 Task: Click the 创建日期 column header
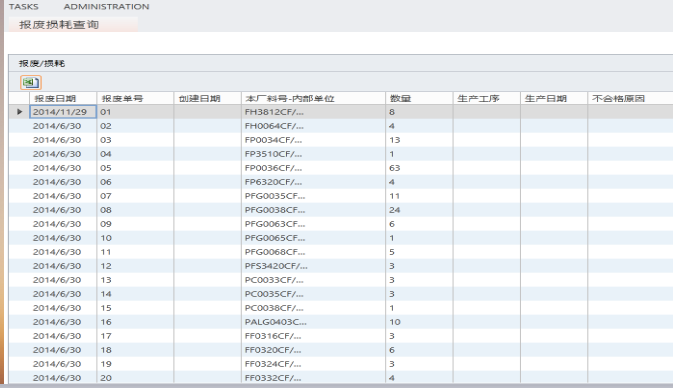point(207,98)
